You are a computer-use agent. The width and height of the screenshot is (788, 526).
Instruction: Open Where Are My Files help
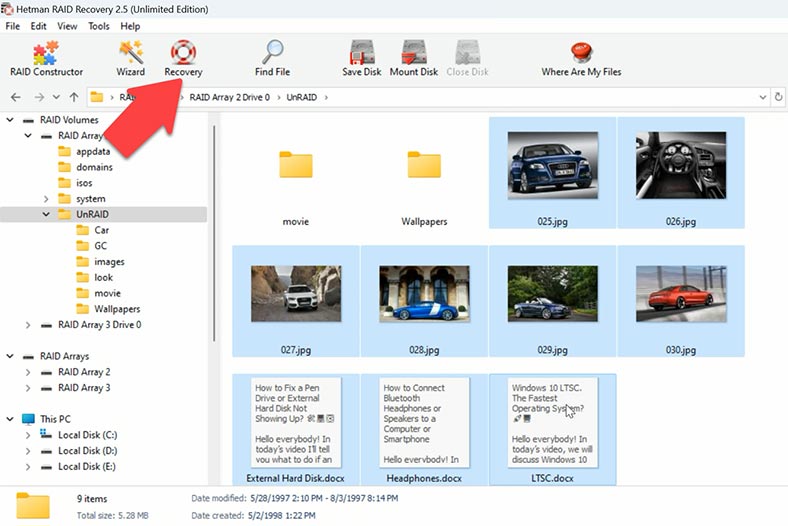point(581,59)
